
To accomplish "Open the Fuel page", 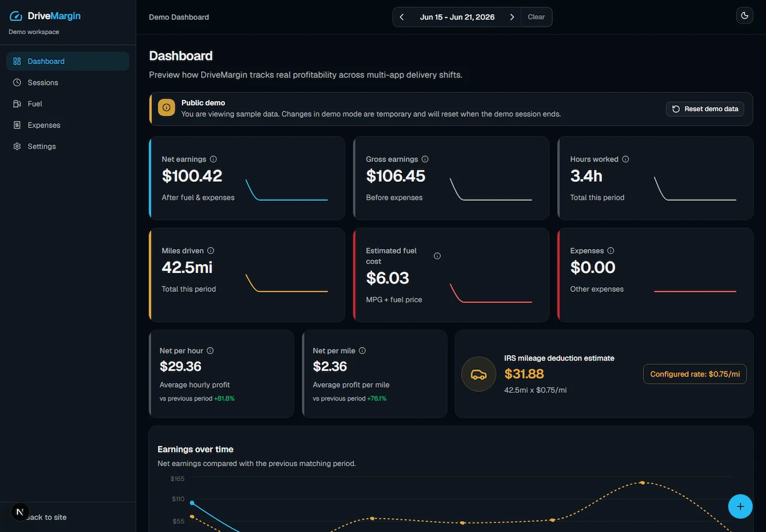I will point(68,104).
